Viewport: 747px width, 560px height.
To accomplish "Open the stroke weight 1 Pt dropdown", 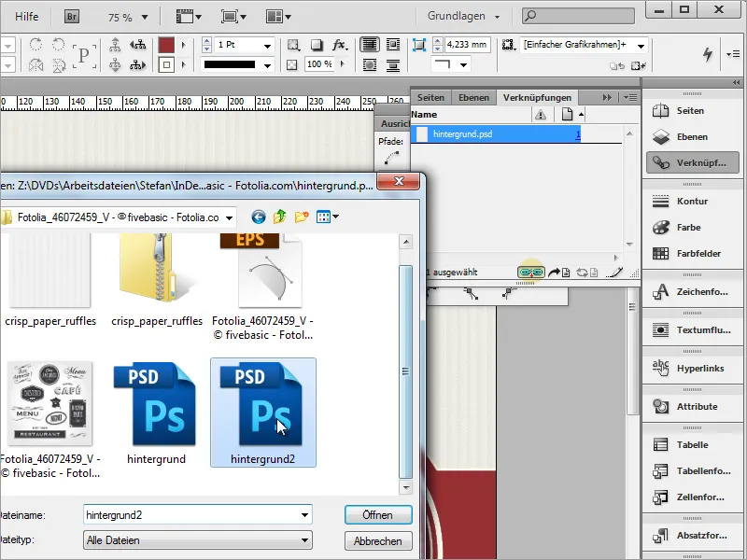I will [x=268, y=45].
